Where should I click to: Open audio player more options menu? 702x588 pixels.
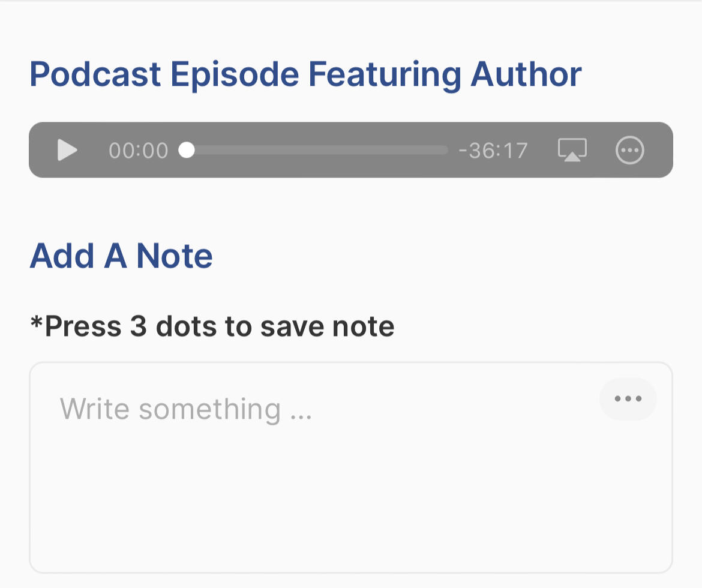coord(630,150)
